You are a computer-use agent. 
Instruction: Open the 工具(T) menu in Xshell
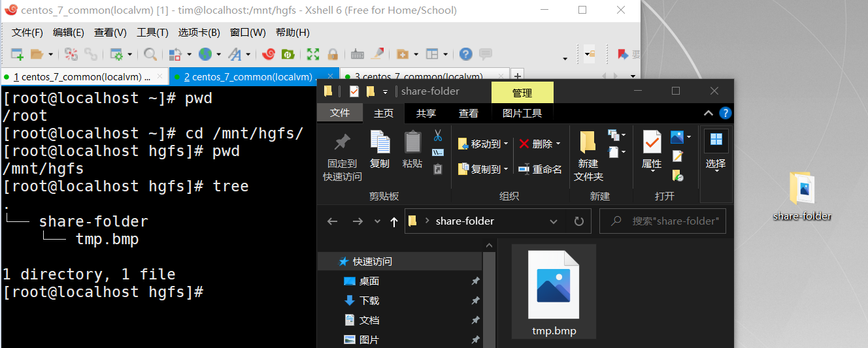point(152,33)
